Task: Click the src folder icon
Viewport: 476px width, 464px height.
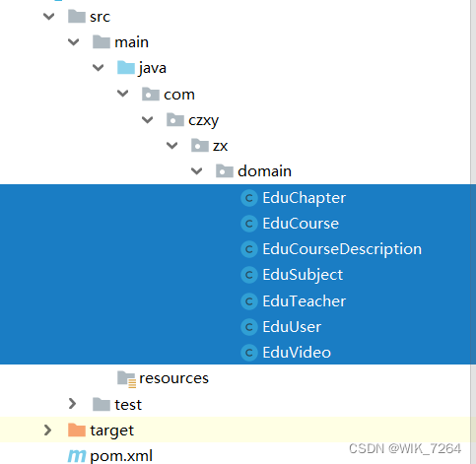Action: pos(77,16)
